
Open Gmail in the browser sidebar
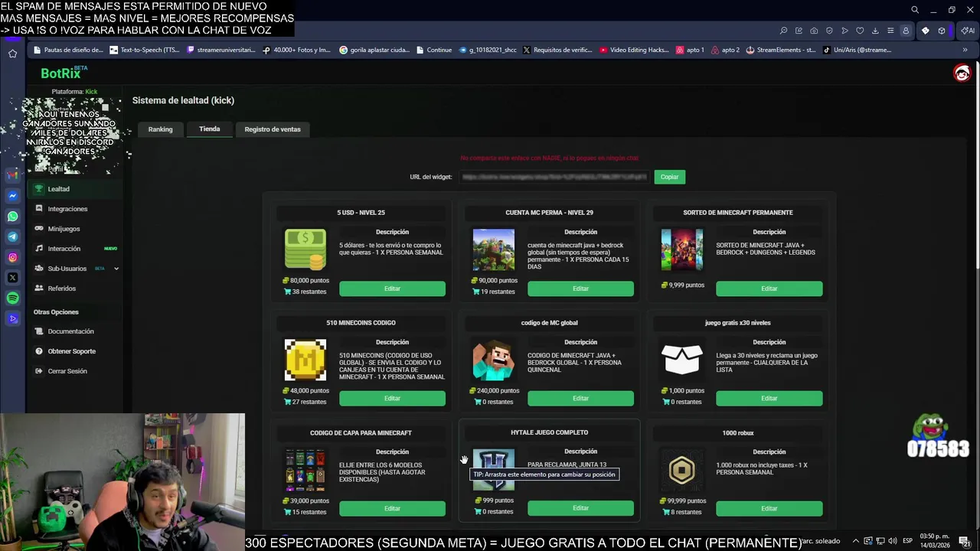[x=12, y=175]
